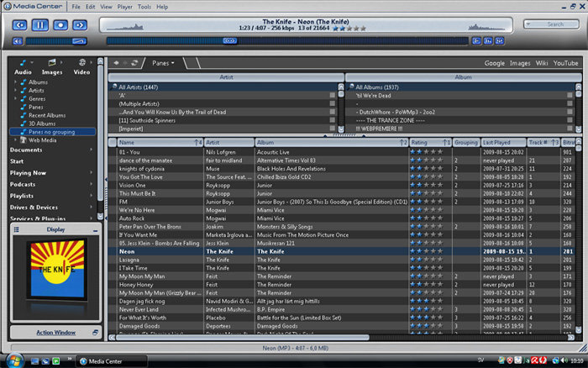This screenshot has width=588, height=368.
Task: Mute audio with the speaker icon
Action: 18,41
